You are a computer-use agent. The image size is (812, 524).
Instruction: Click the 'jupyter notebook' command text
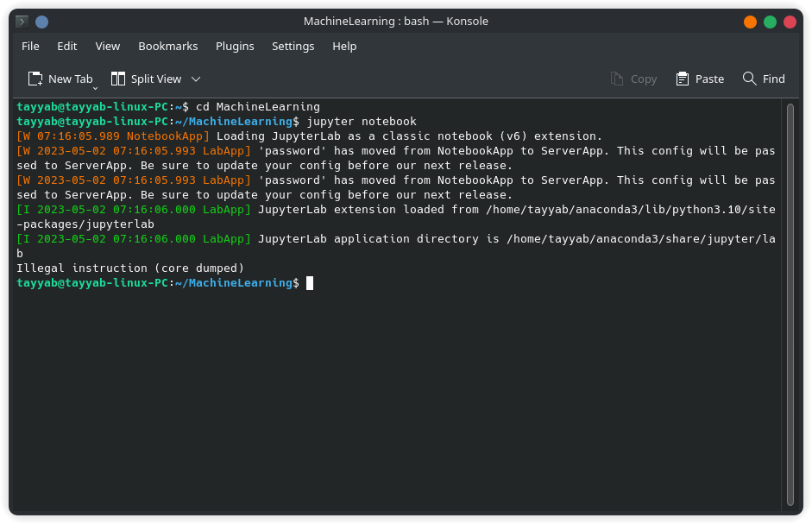(x=362, y=121)
